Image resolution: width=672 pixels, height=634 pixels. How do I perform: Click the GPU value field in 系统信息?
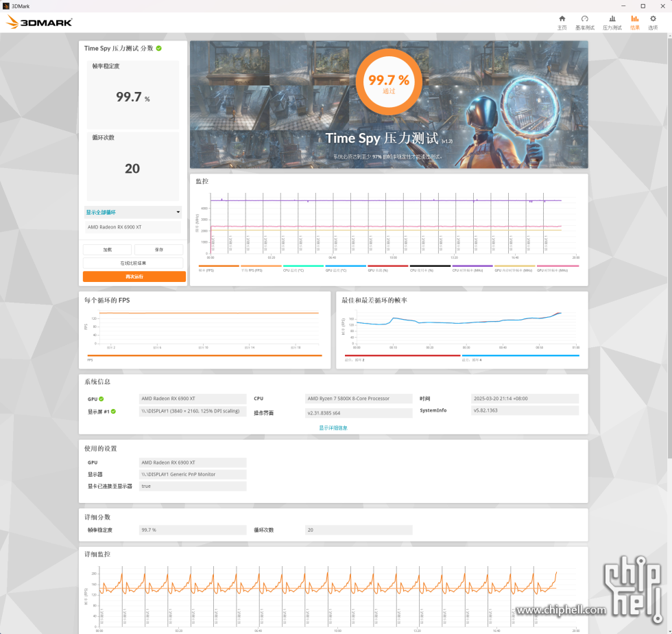click(x=193, y=399)
